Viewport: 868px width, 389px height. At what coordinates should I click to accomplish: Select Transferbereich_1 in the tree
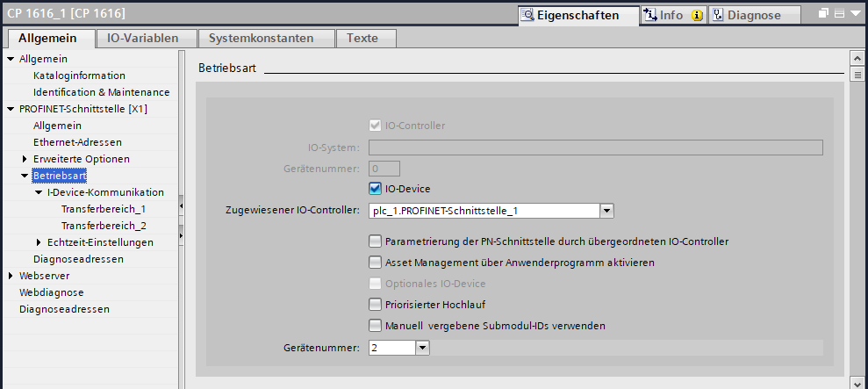104,209
